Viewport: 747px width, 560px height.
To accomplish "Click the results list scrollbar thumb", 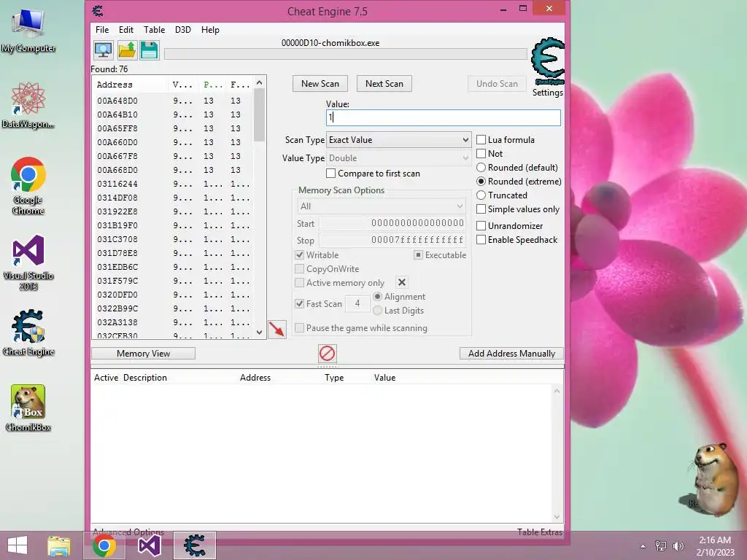I will pyautogui.click(x=259, y=115).
